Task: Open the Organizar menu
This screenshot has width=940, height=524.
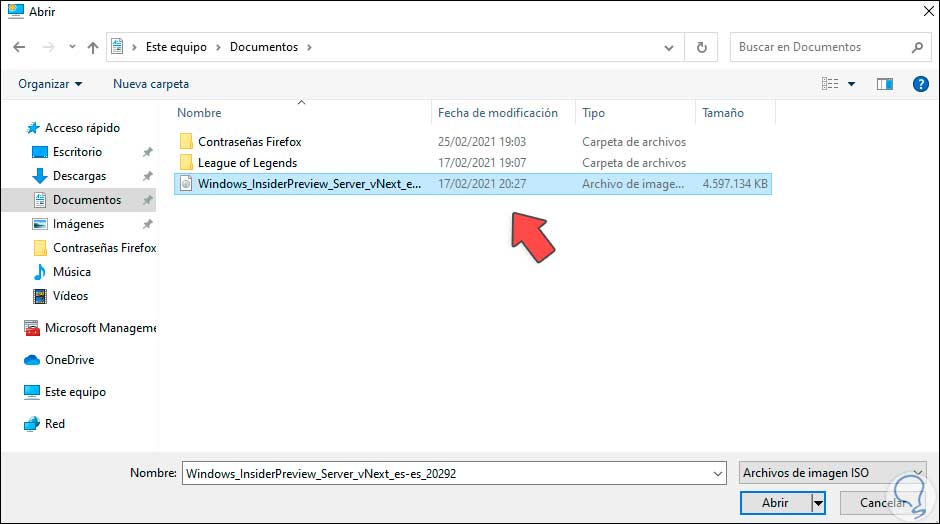Action: point(50,84)
